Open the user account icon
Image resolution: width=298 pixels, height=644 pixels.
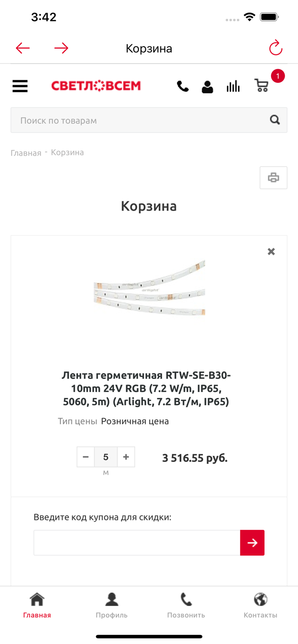(x=207, y=86)
